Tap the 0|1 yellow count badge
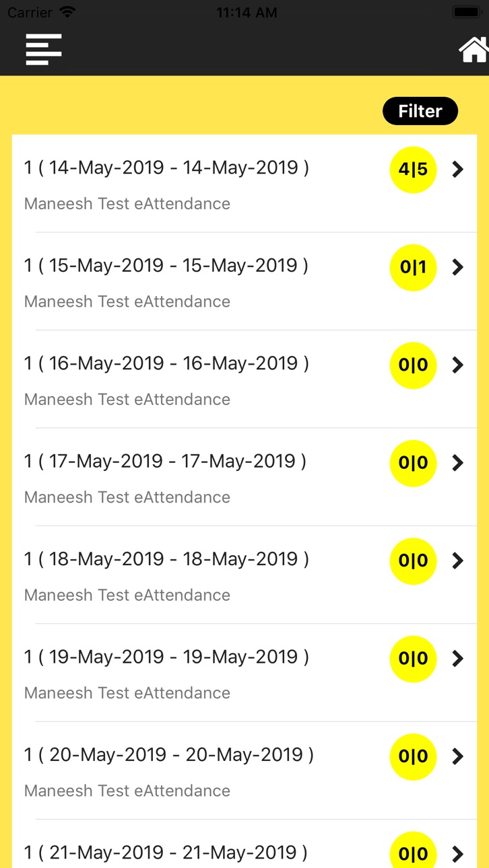The height and width of the screenshot is (868, 489). [x=413, y=267]
